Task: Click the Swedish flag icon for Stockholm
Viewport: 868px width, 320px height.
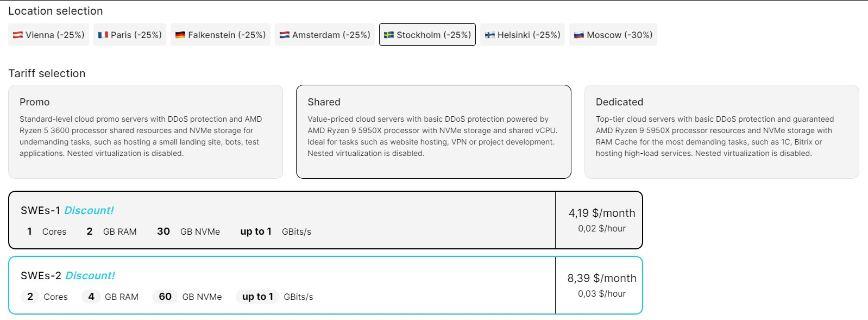Action: coord(389,35)
